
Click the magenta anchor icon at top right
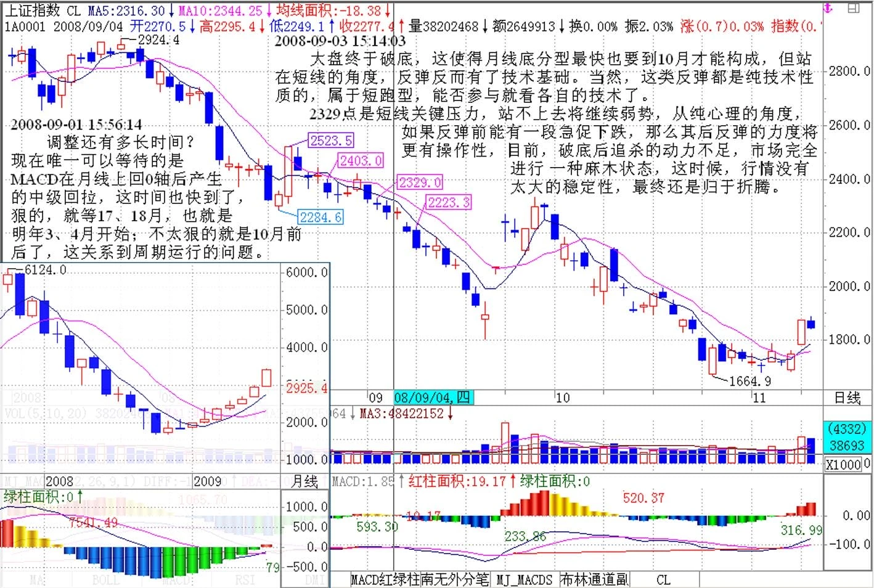pyautogui.click(x=828, y=9)
